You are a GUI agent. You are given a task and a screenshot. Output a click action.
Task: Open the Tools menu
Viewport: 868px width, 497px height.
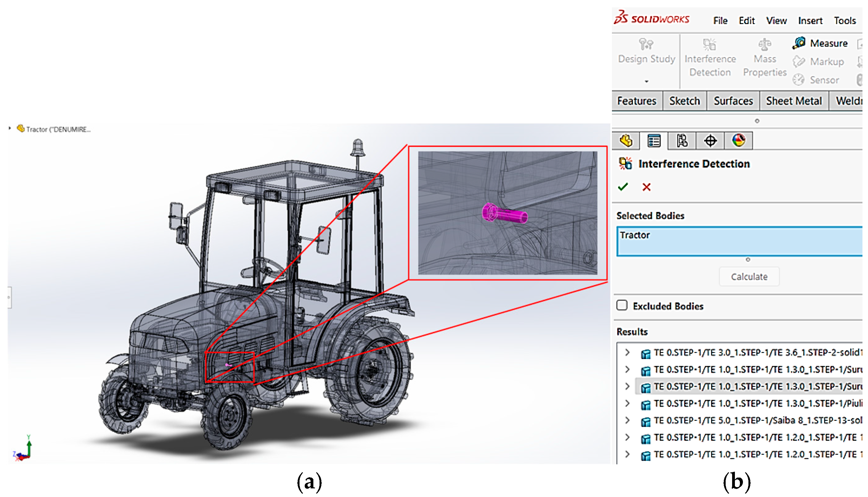point(845,21)
